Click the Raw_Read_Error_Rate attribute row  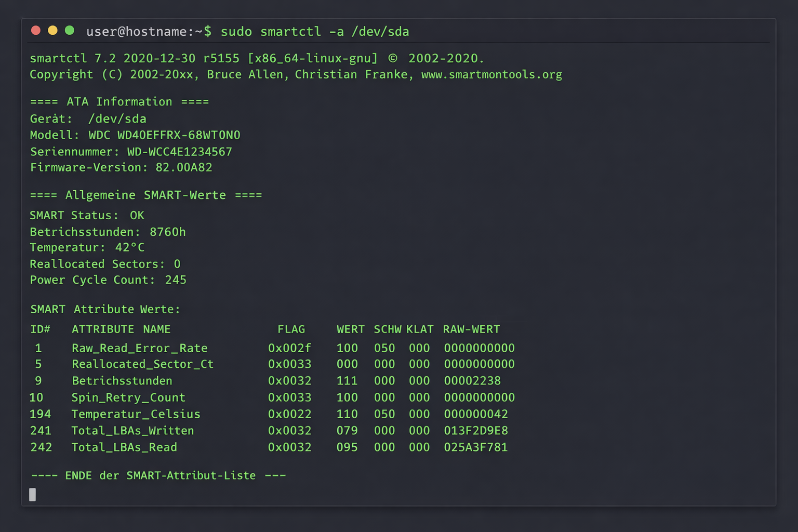139,348
